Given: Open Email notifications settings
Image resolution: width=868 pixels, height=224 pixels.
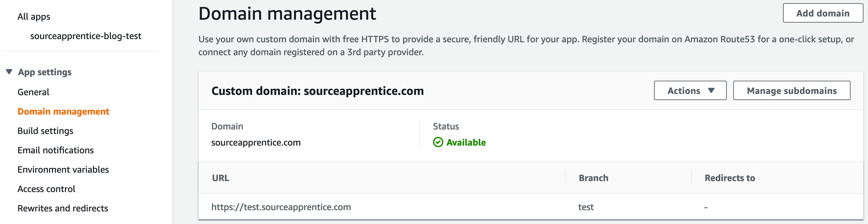Looking at the screenshot, I should click(x=56, y=150).
